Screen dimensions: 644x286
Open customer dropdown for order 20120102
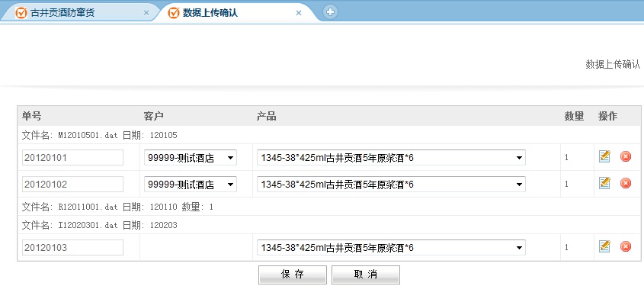(x=191, y=185)
